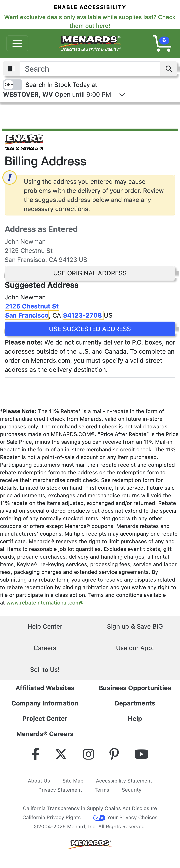Click USE SUGGESTED ADDRESS
Image resolution: width=180 pixels, height=868 pixels.
(90, 329)
